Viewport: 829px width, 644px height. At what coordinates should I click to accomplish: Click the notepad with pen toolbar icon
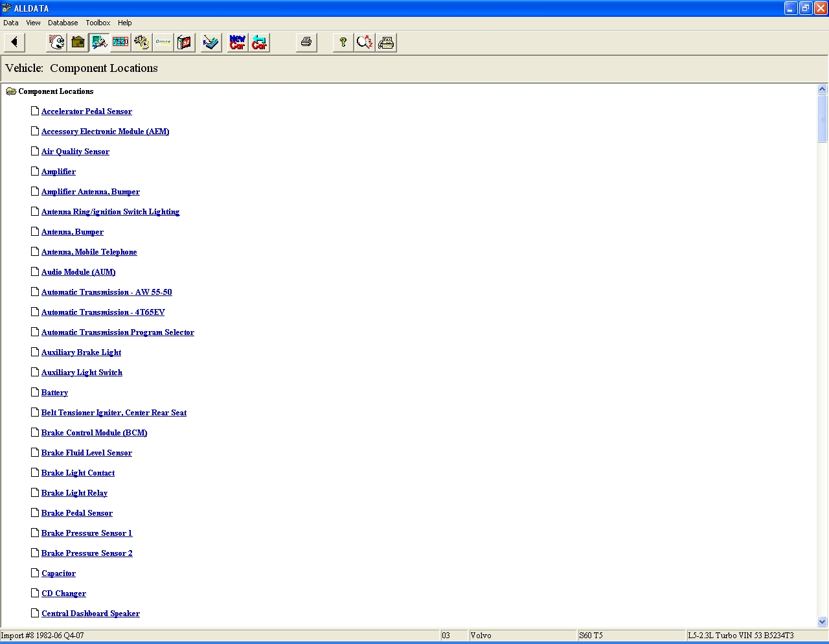[211, 43]
